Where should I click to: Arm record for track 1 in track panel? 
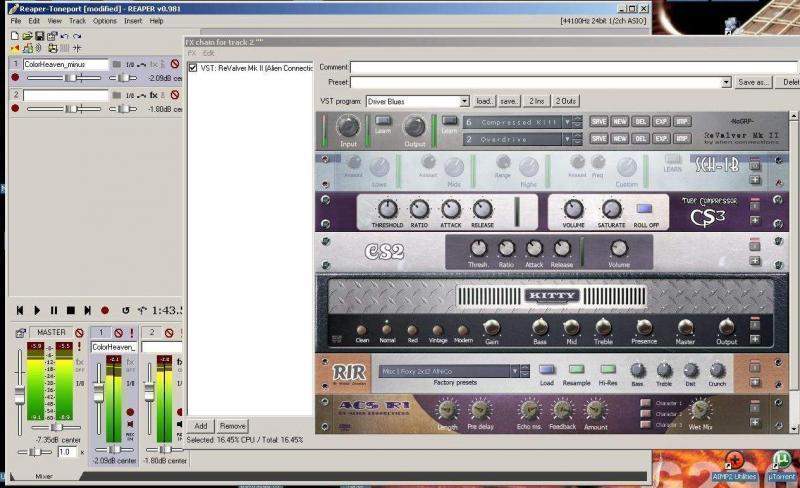(x=15, y=77)
